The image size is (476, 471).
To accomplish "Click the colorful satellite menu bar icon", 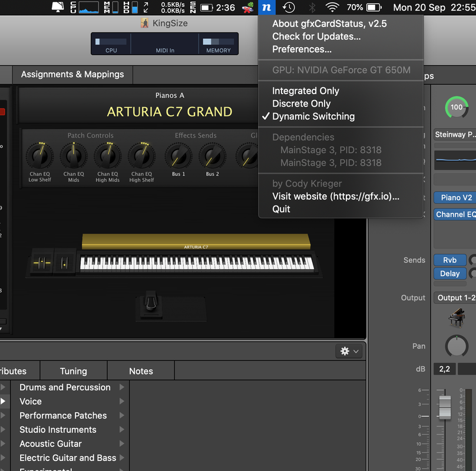I will [x=247, y=7].
